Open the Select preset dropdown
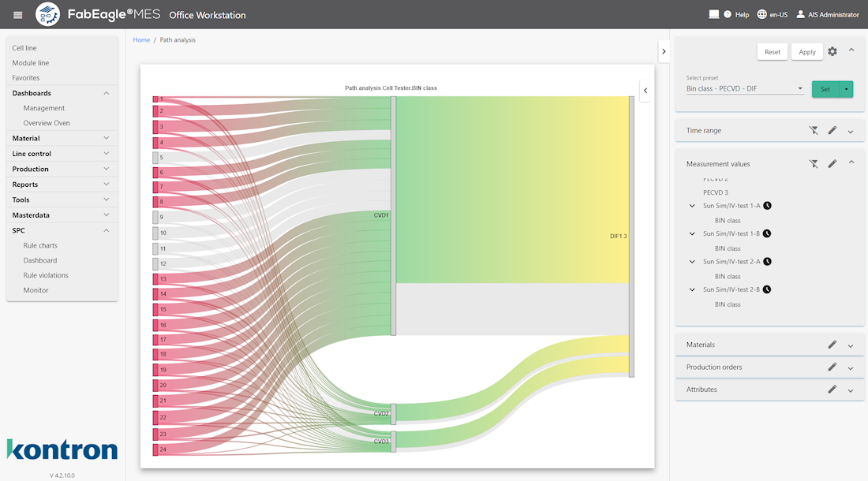This screenshot has width=868, height=481. tap(745, 89)
